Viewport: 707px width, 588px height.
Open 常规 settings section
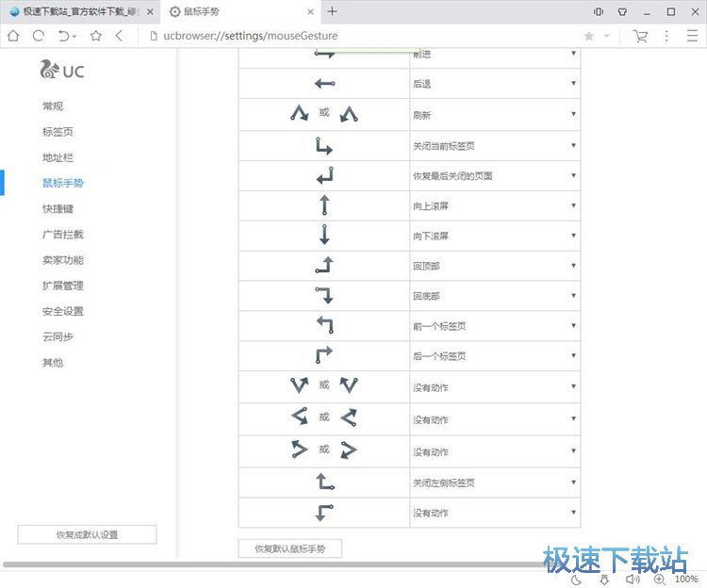[53, 106]
